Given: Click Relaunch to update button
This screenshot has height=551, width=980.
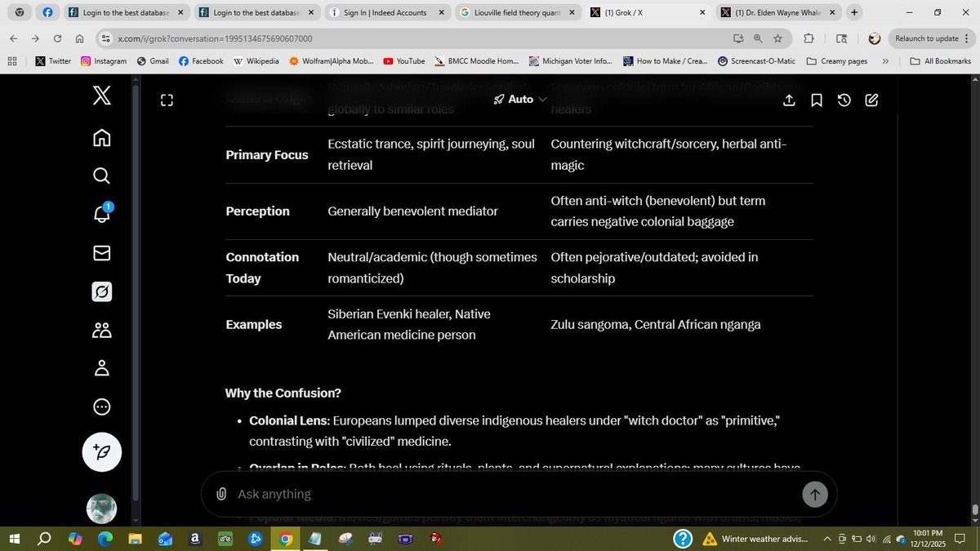Looking at the screenshot, I should (932, 38).
